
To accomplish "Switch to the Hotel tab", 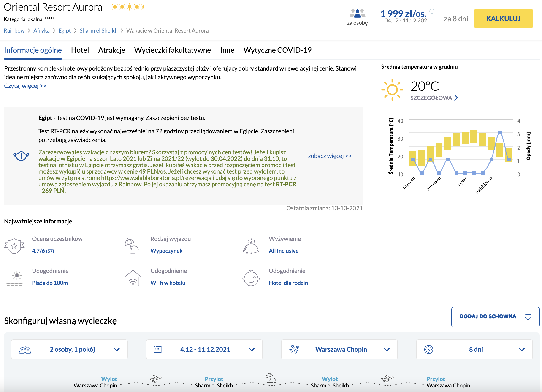I will click(80, 50).
